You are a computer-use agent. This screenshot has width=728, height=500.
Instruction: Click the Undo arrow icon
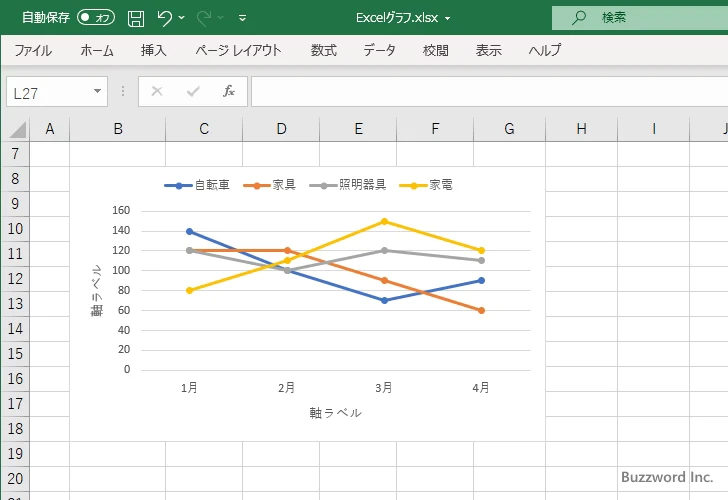coord(165,18)
